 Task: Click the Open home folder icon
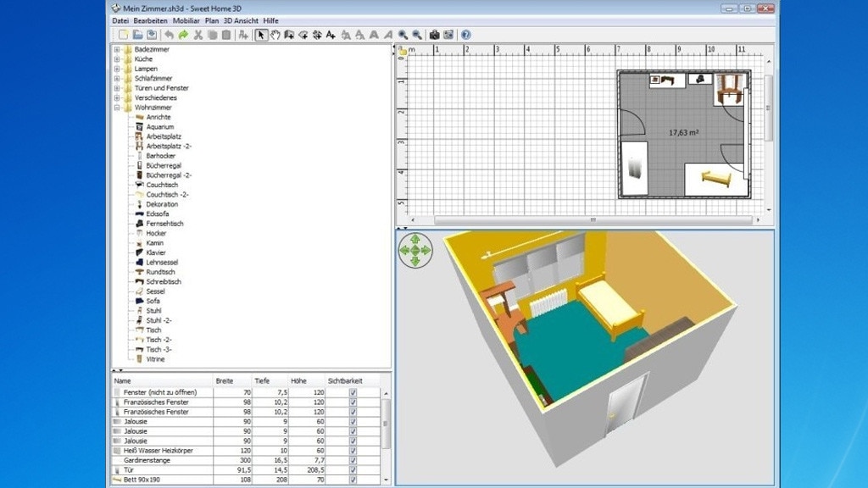tap(137, 35)
